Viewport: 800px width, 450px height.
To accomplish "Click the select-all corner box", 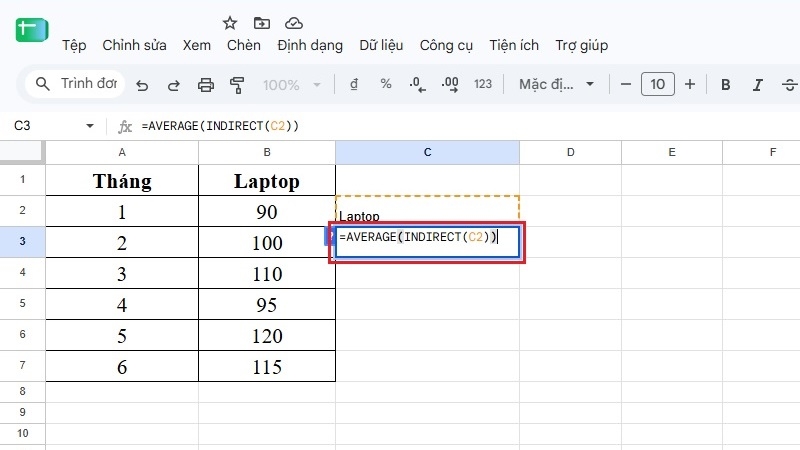I will [x=21, y=152].
